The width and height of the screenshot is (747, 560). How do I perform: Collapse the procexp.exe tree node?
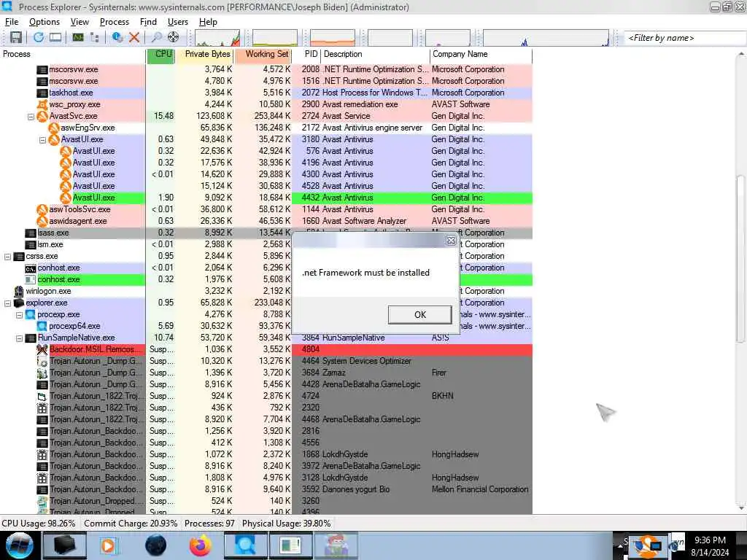(19, 315)
